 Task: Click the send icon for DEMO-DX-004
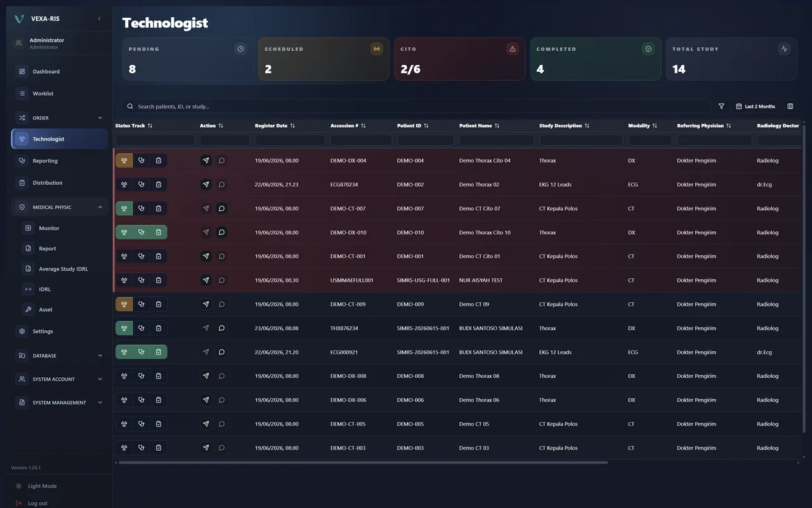[206, 161]
